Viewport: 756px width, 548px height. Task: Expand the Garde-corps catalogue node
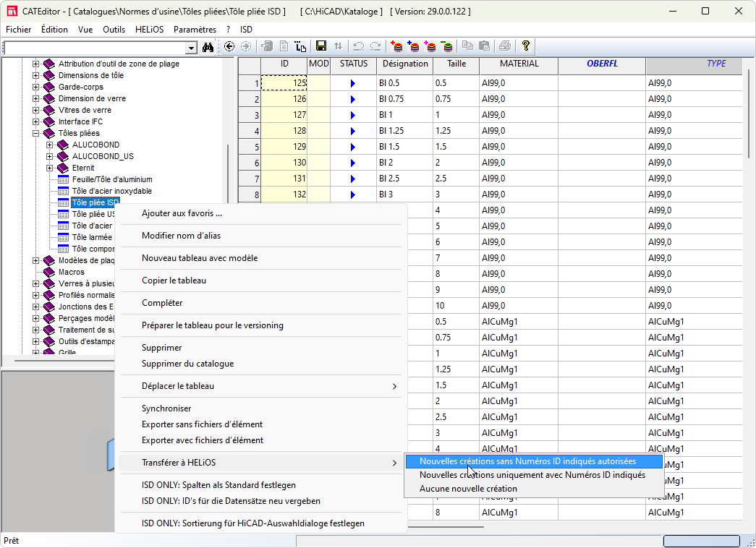point(36,87)
